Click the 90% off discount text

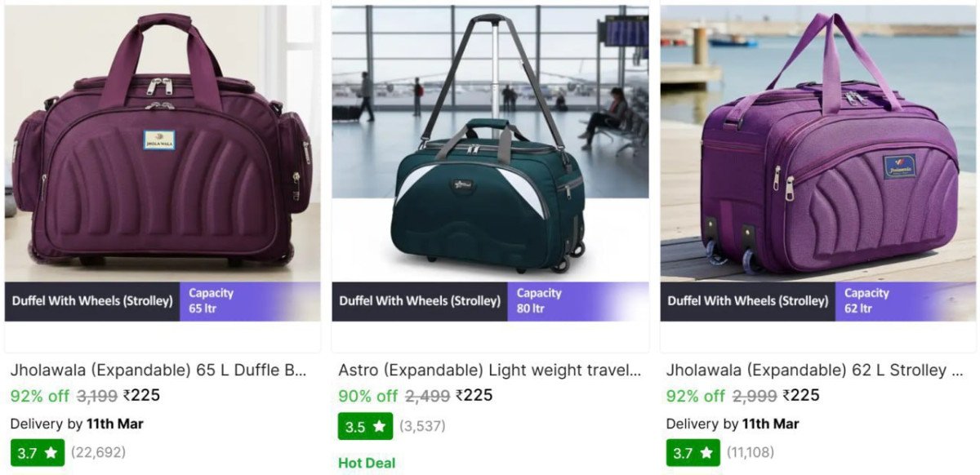(x=367, y=396)
